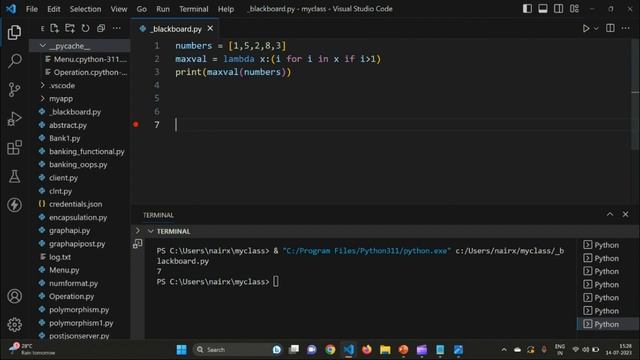Open the Testing flask view
This screenshot has height=360, width=640.
pos(14,176)
